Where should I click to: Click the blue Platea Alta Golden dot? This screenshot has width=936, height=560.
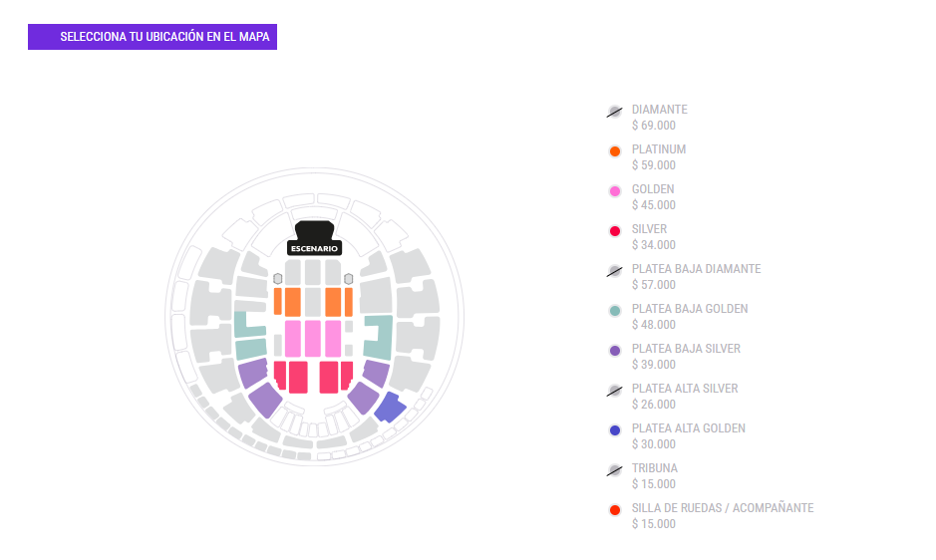click(x=614, y=430)
